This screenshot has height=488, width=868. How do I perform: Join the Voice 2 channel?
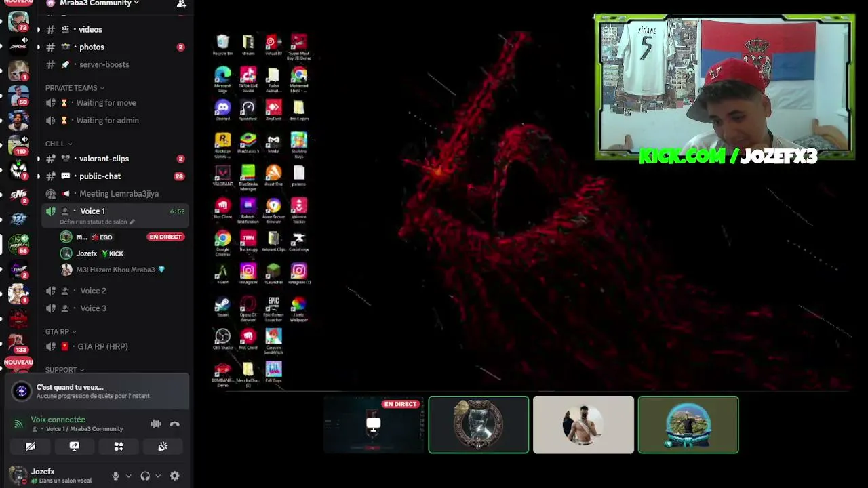click(115, 291)
